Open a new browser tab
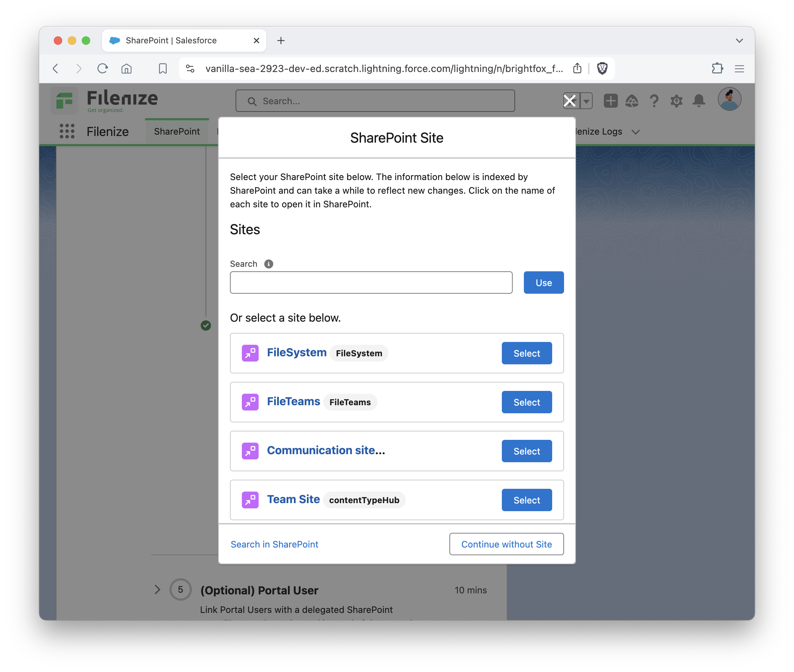The image size is (794, 672). pyautogui.click(x=281, y=41)
